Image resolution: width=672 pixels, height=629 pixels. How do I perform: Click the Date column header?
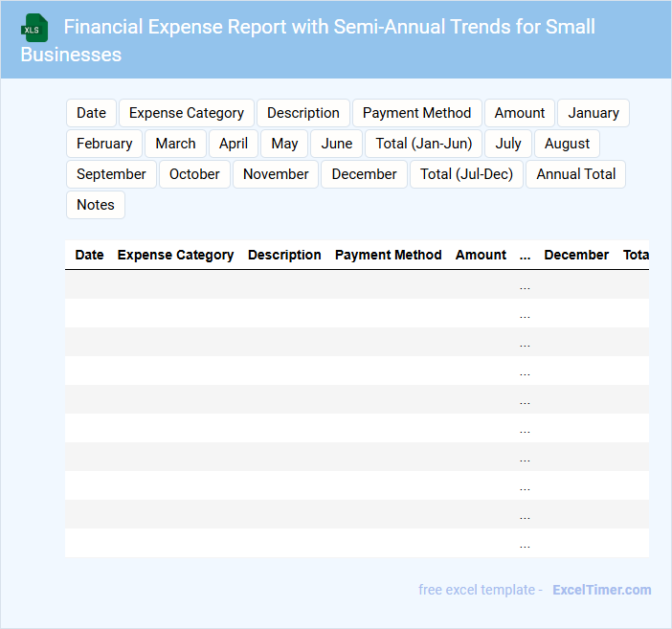point(89,255)
